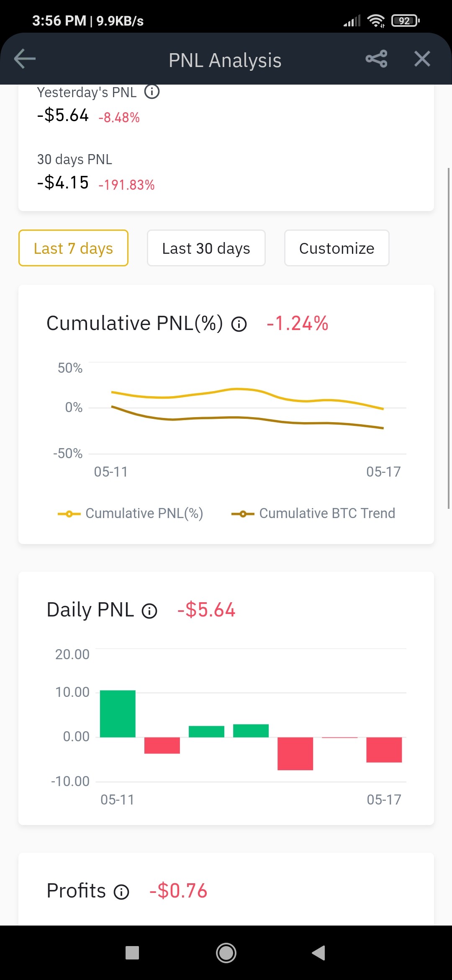Tap the largest red daily PNL bar
This screenshot has height=980, width=452.
tap(295, 753)
